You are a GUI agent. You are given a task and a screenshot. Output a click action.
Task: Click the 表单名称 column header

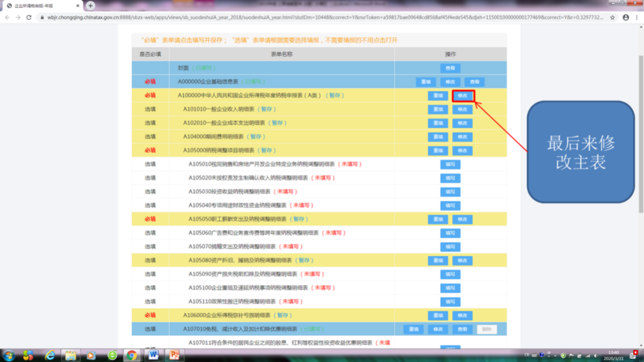(281, 54)
